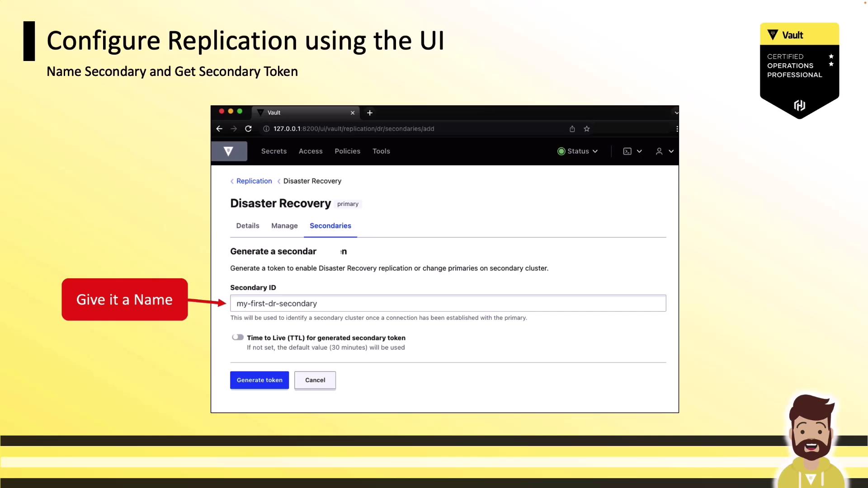Follow the Replication breadcrumb link
The image size is (868, 488).
coord(254,181)
